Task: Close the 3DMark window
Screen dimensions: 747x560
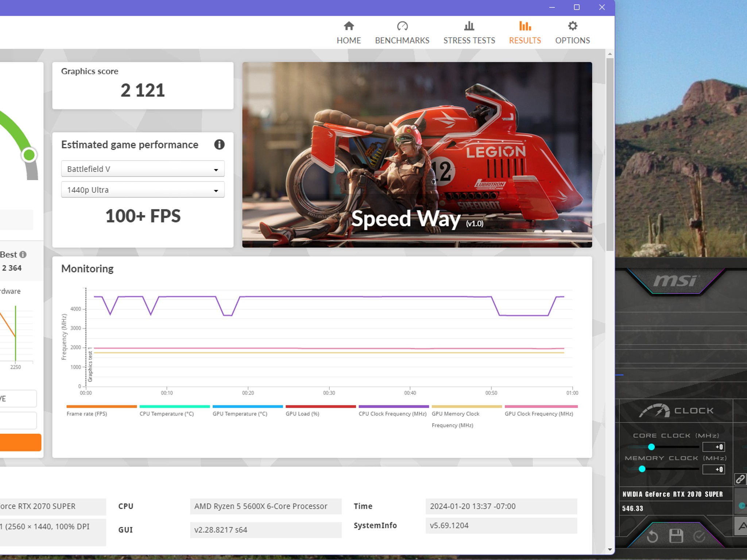Action: 602,7
